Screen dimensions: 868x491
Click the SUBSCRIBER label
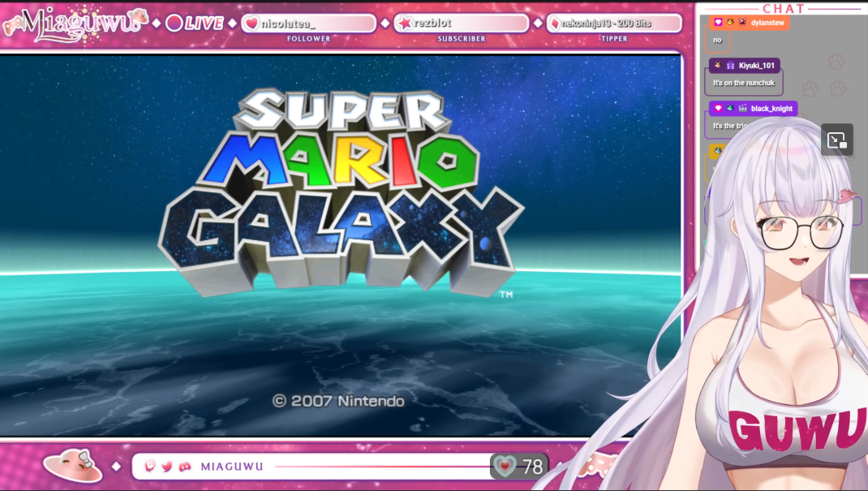click(x=461, y=39)
